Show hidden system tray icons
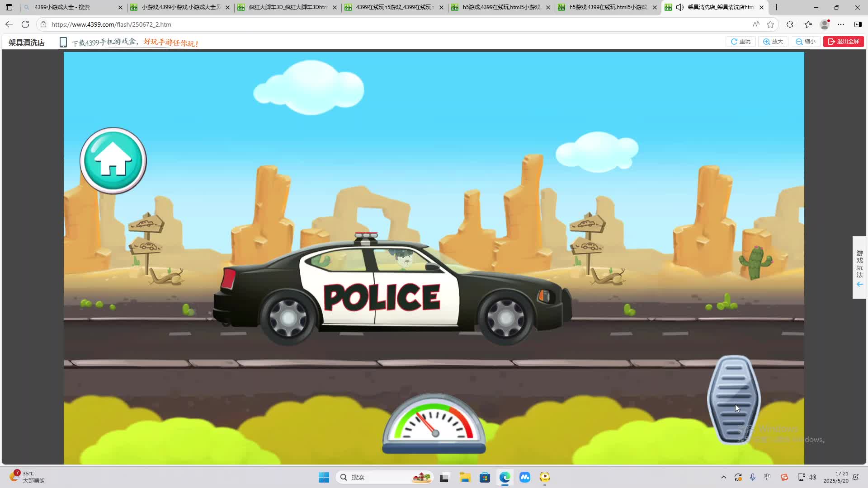Viewport: 868px width, 488px height. point(723,477)
